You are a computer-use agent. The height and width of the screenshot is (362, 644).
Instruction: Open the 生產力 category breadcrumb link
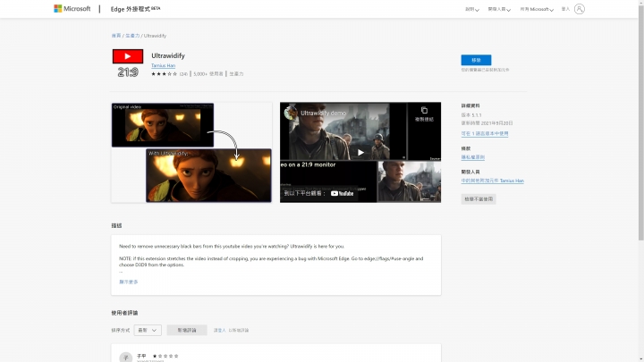click(132, 36)
